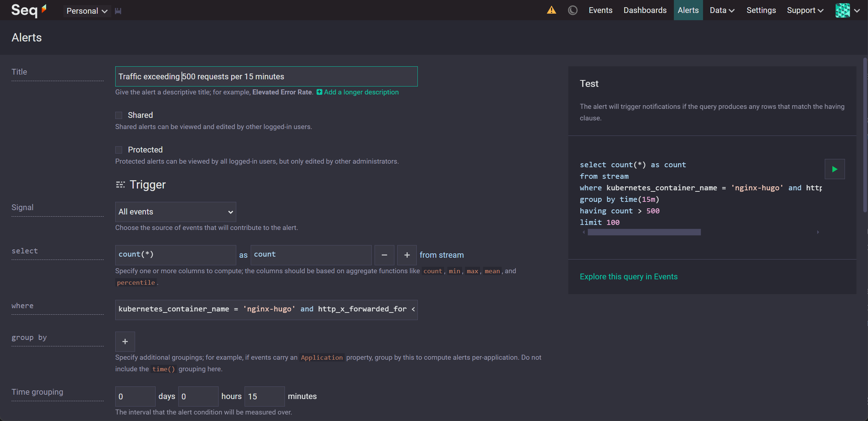Click the Signal field label
Image resolution: width=868 pixels, height=421 pixels.
(22, 208)
